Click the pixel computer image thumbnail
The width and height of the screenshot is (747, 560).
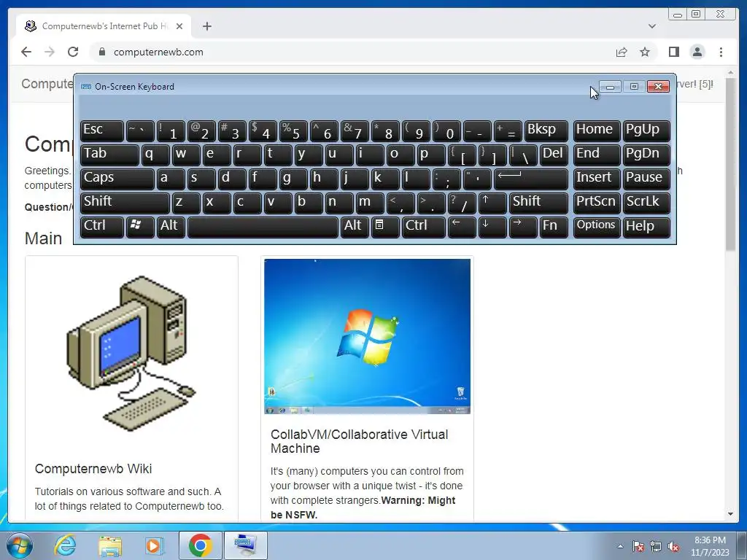coord(131,352)
